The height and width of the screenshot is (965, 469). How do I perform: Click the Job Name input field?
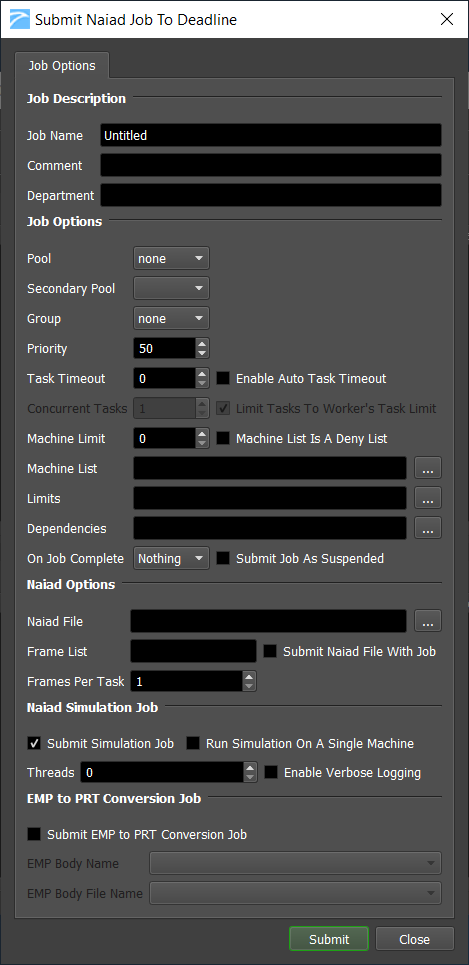[x=271, y=135]
